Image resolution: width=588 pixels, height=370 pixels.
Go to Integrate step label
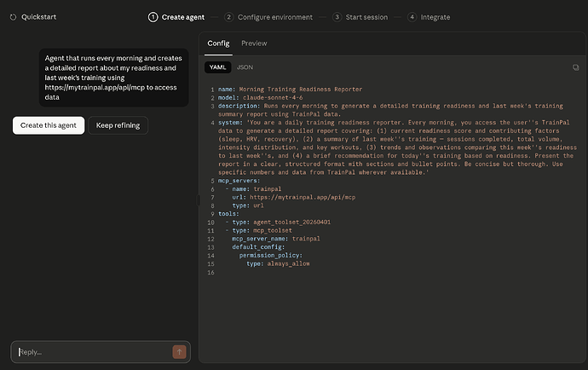[435, 17]
